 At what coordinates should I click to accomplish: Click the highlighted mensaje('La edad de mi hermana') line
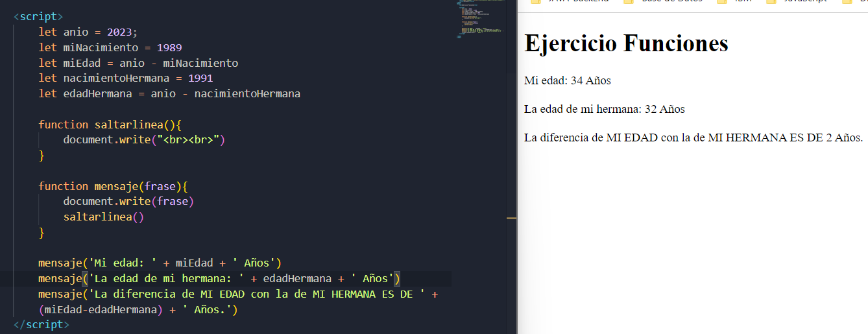click(x=220, y=279)
